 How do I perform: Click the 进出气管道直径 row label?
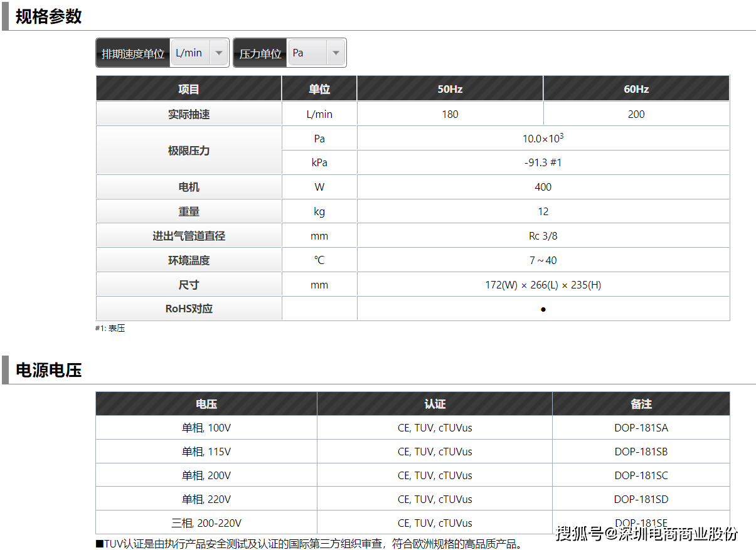[x=189, y=236]
